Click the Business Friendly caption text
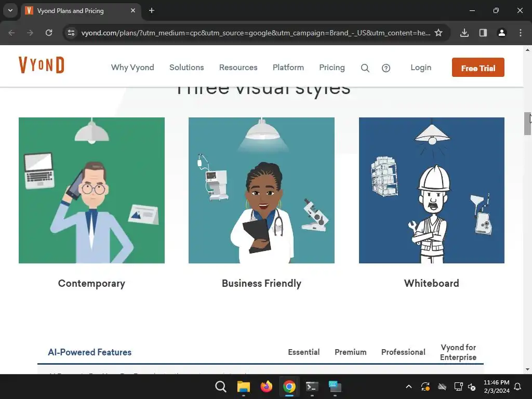Image resolution: width=532 pixels, height=399 pixels. pyautogui.click(x=262, y=283)
